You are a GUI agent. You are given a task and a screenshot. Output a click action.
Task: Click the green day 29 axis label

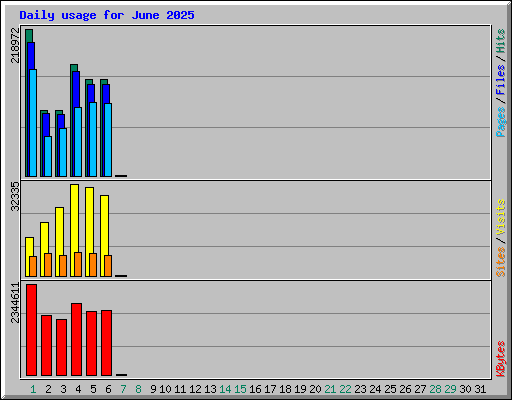pyautogui.click(x=450, y=389)
